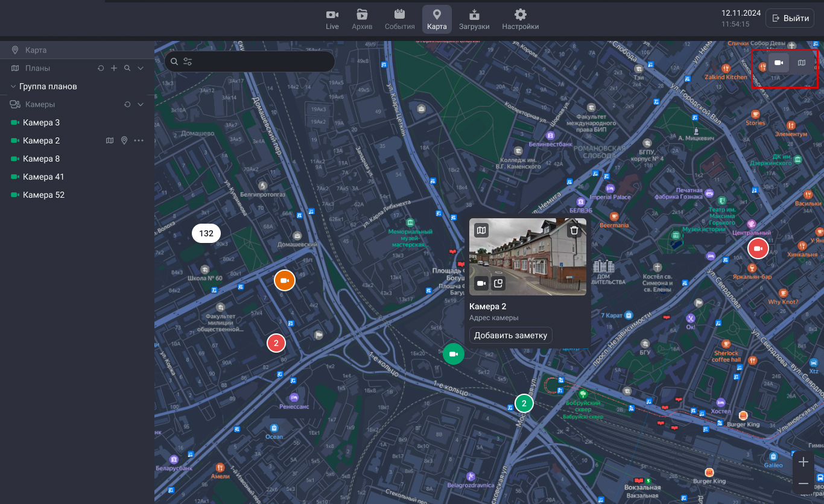
Task: Open the map search filter options
Action: [188, 61]
